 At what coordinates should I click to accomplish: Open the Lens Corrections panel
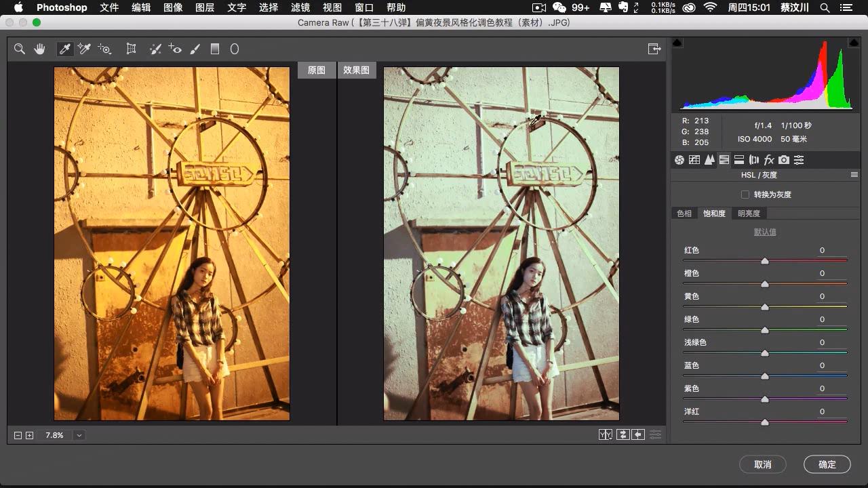tap(754, 160)
